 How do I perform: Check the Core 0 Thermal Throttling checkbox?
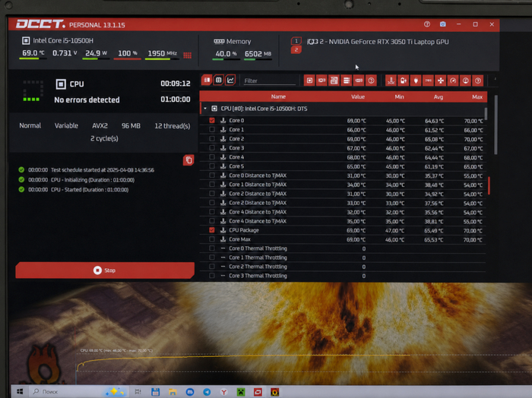212,248
